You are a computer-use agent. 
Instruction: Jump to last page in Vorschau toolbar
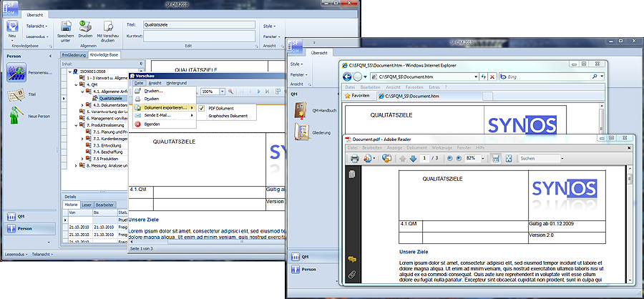pyautogui.click(x=268, y=92)
